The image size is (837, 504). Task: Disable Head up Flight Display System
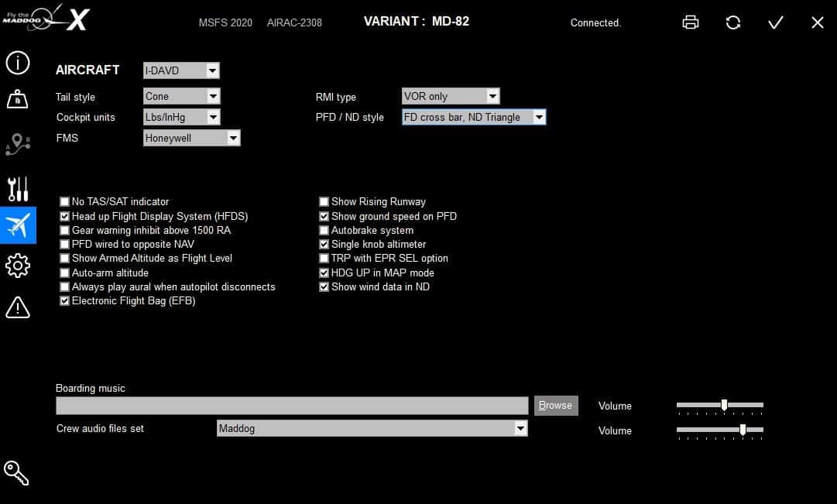65,217
